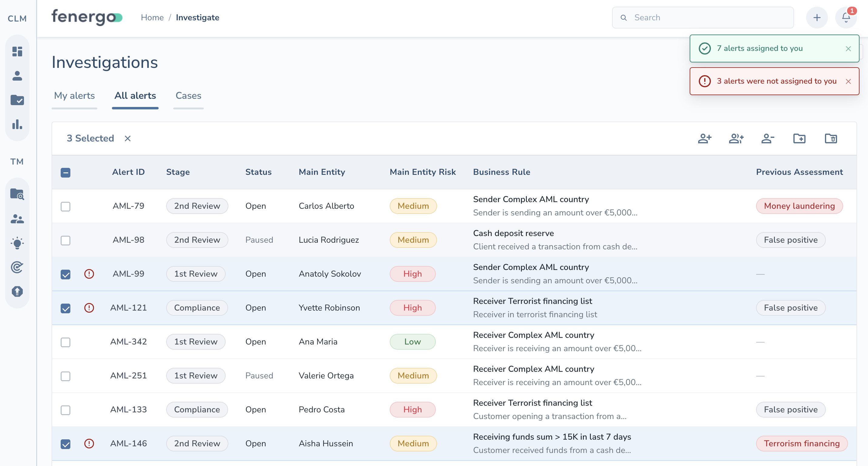This screenshot has width=868, height=466.
Task: Click the target radar sidebar icon
Action: (x=17, y=267)
